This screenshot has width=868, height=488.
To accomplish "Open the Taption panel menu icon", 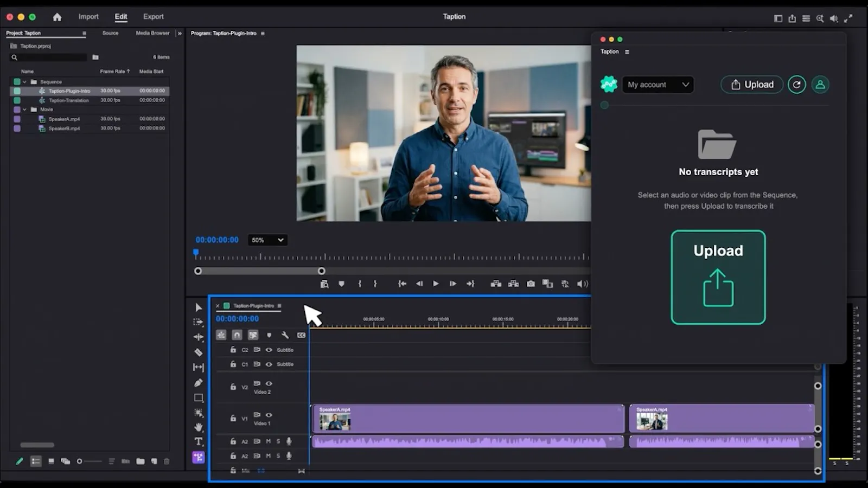I will point(627,52).
